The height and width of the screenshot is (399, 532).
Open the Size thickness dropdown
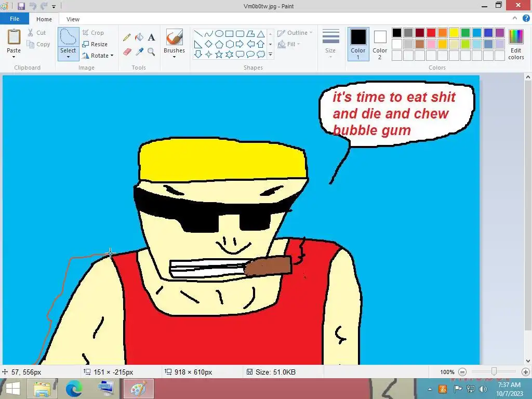click(330, 44)
